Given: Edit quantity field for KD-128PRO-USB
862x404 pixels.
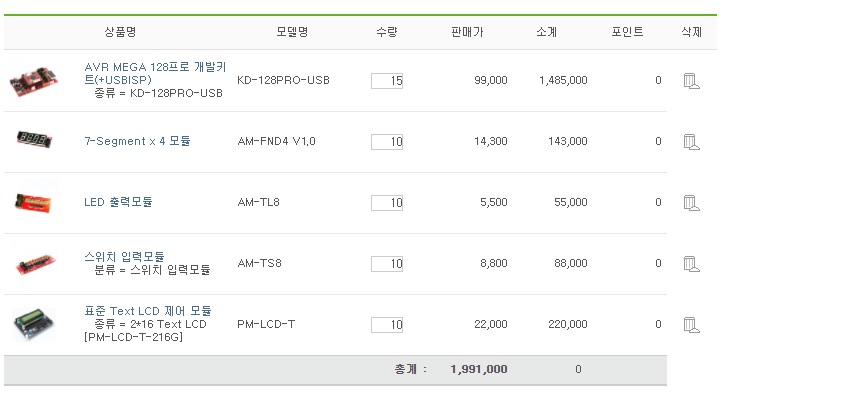Looking at the screenshot, I should 387,81.
